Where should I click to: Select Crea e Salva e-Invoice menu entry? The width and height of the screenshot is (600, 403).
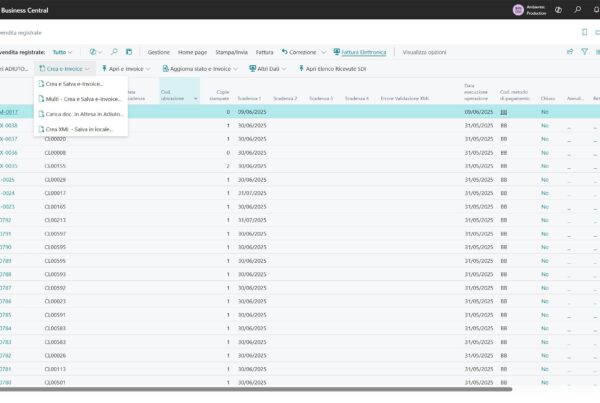coord(74,84)
